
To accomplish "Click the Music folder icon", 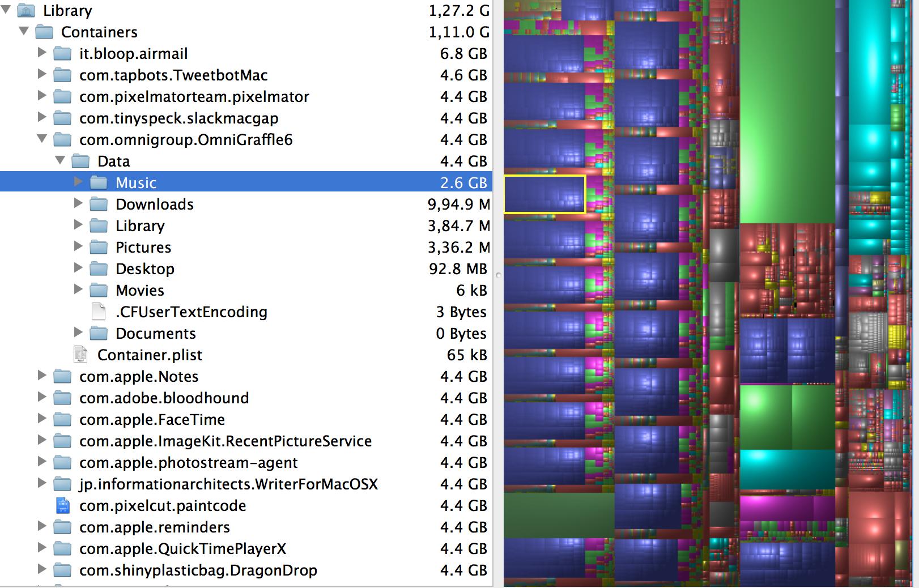I will [99, 183].
